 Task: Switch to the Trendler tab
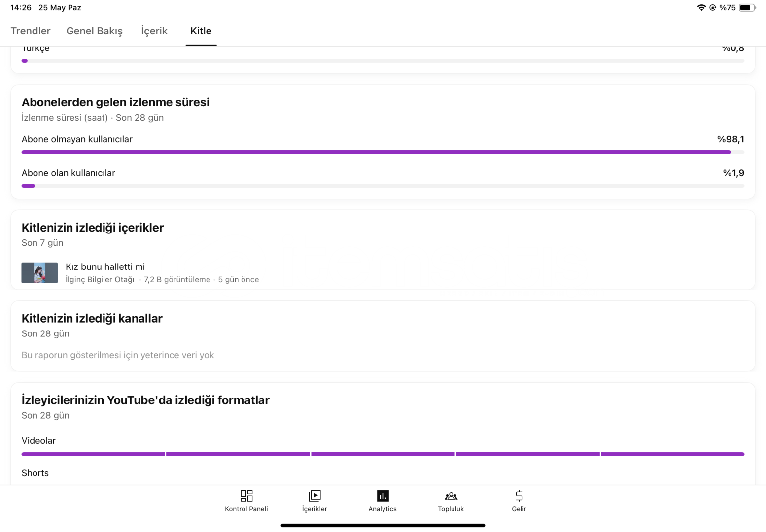click(x=31, y=31)
